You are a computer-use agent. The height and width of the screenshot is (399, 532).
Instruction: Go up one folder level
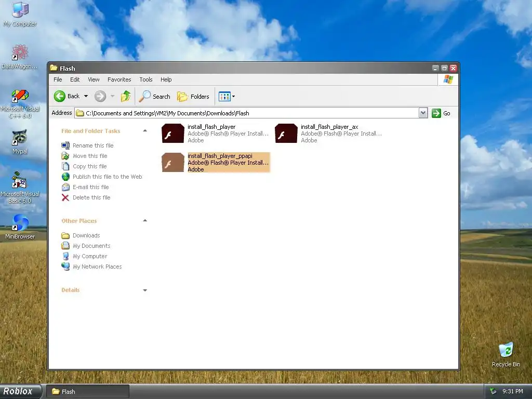126,96
